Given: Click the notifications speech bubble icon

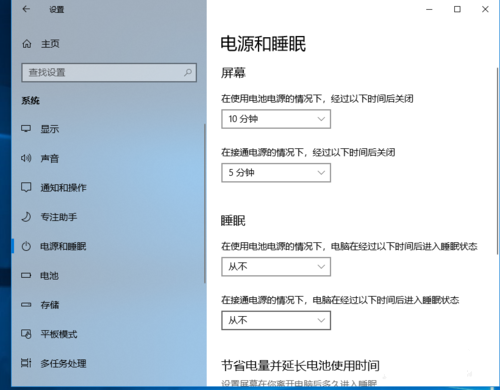Looking at the screenshot, I should 26,187.
